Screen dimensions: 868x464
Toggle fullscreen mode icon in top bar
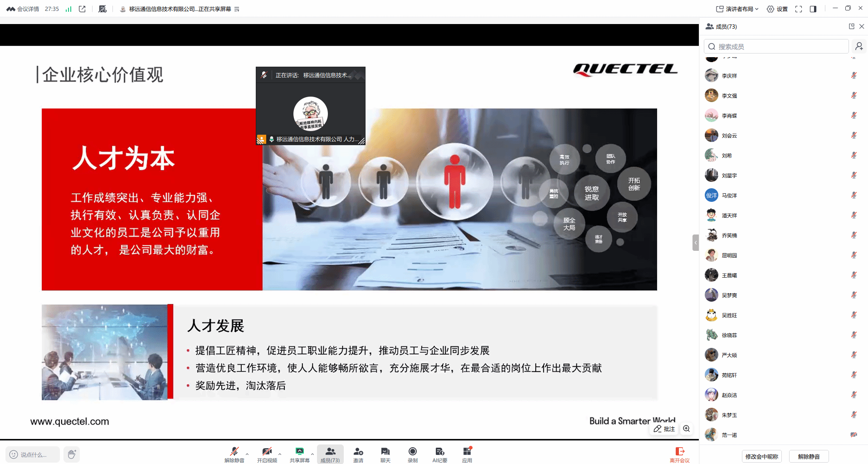click(799, 9)
